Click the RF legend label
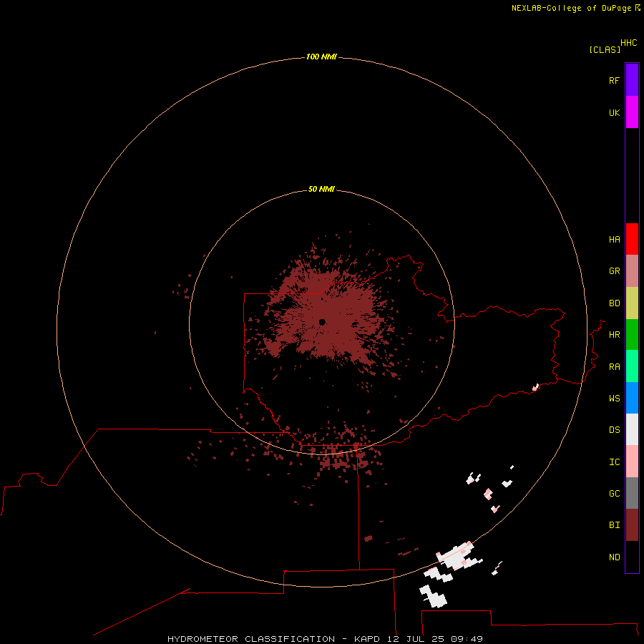The image size is (644, 644). [x=615, y=80]
